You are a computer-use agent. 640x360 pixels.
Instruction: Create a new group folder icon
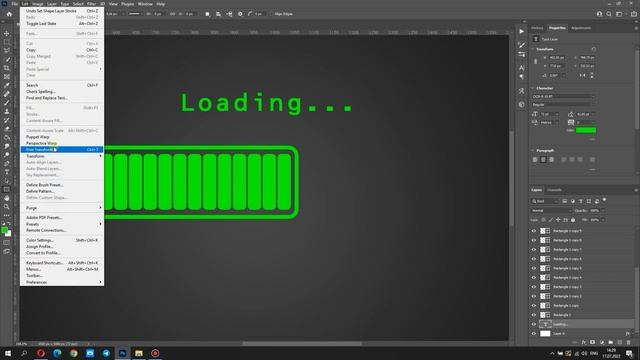tap(611, 342)
